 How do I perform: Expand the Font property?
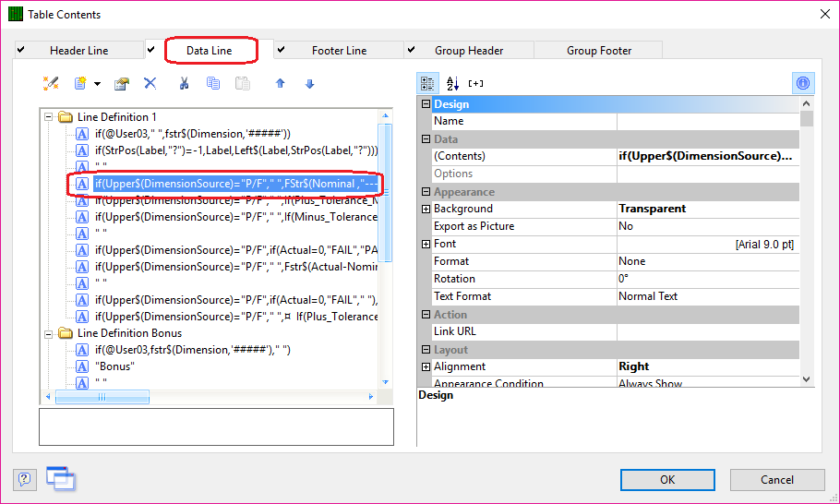coord(426,244)
